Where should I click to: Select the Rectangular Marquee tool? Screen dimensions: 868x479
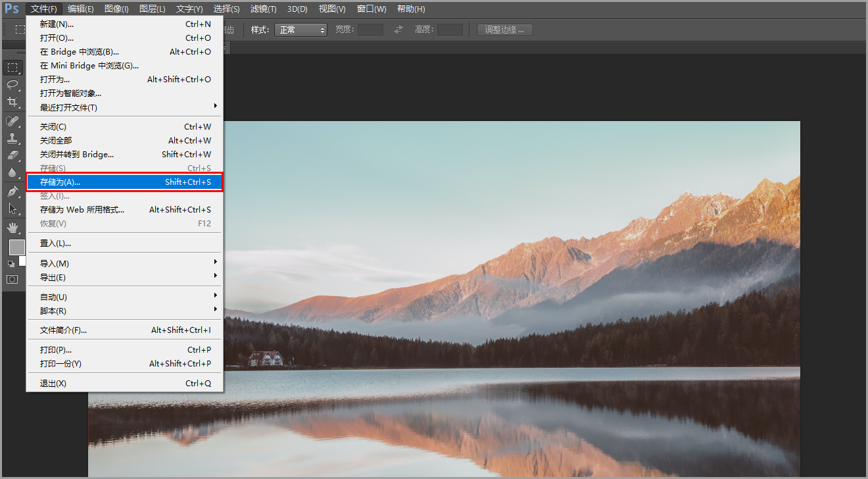[12, 68]
